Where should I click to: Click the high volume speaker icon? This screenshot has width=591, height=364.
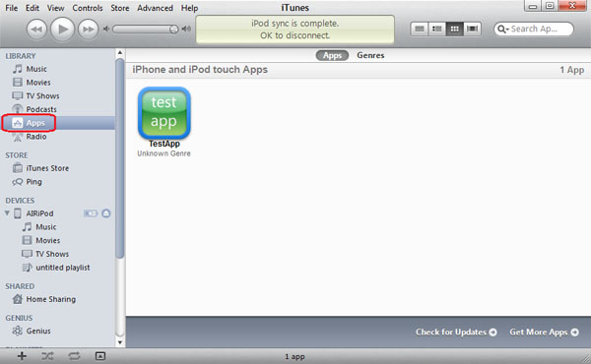pyautogui.click(x=186, y=29)
